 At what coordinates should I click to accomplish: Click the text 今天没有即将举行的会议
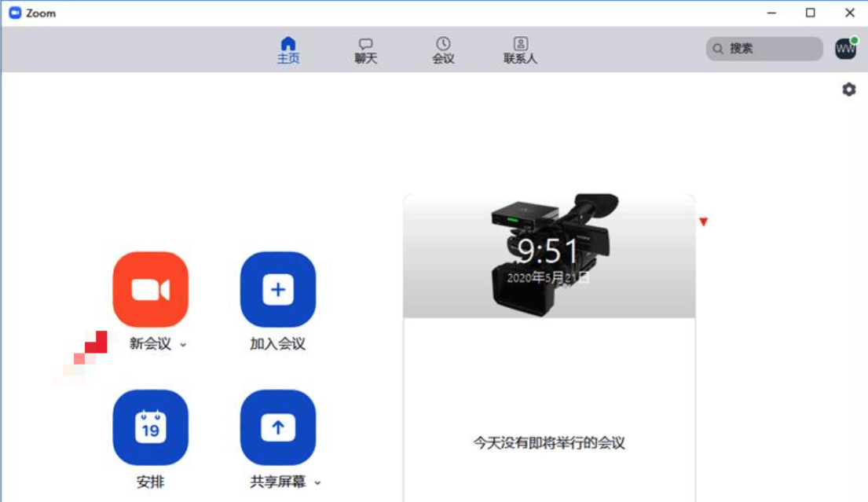click(x=548, y=443)
